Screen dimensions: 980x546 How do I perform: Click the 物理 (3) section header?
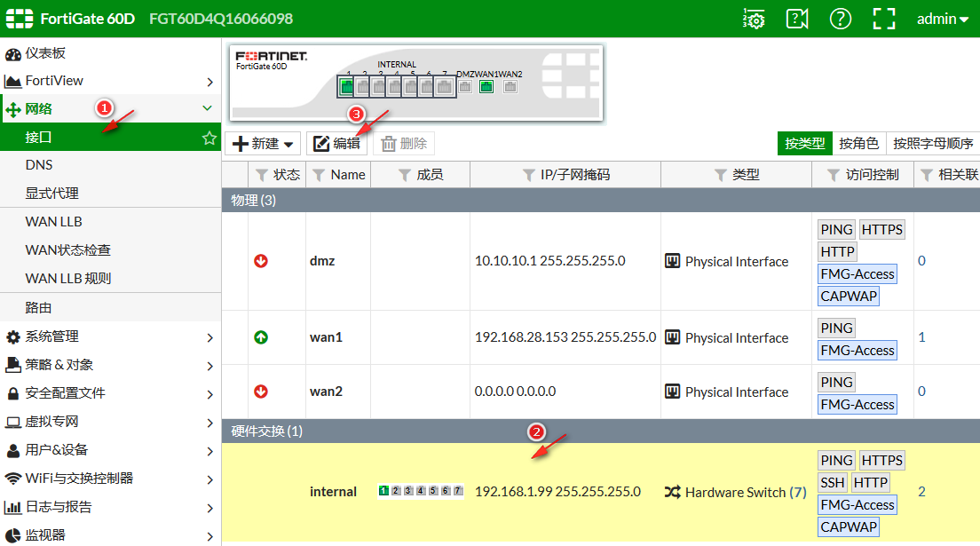[x=601, y=200]
